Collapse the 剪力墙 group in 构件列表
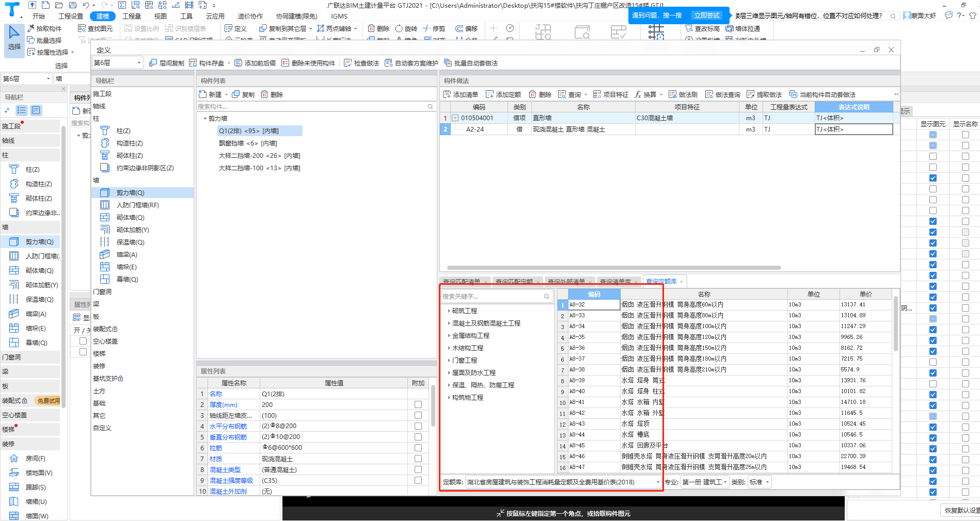The width and height of the screenshot is (980, 521). pyautogui.click(x=205, y=119)
